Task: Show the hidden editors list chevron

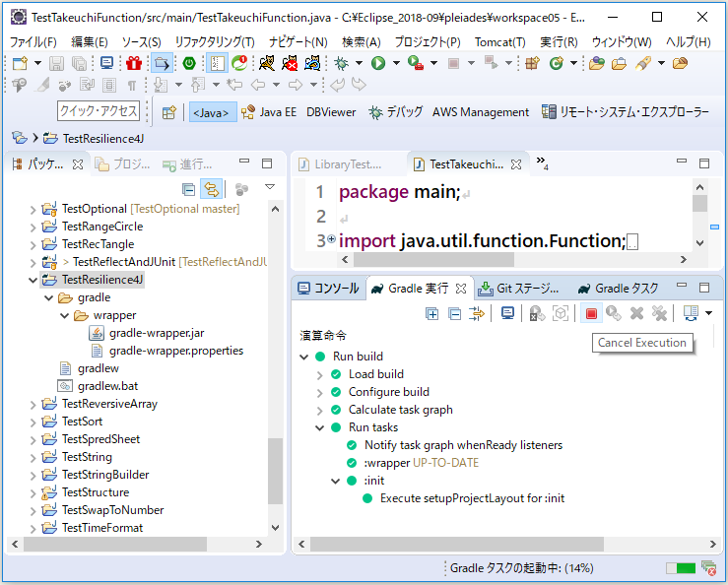Action: pyautogui.click(x=542, y=162)
